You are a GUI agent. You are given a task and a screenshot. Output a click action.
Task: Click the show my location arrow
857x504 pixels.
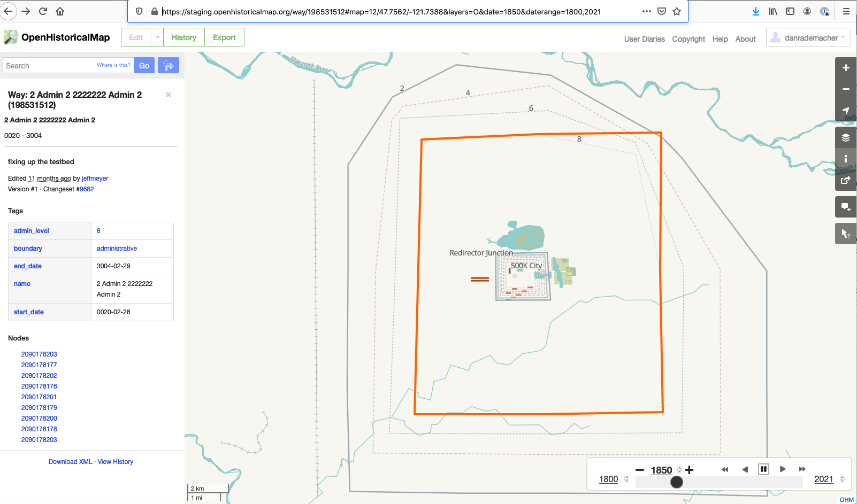(x=846, y=111)
